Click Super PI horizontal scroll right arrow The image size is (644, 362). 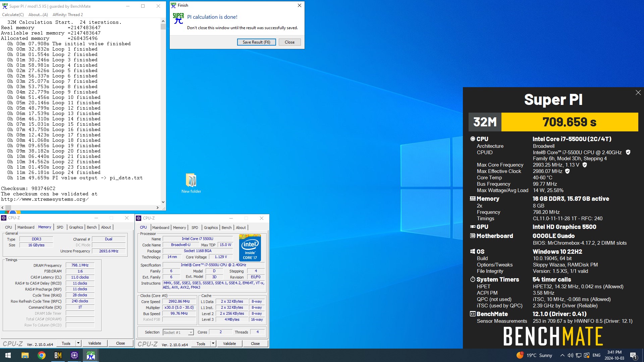158,208
